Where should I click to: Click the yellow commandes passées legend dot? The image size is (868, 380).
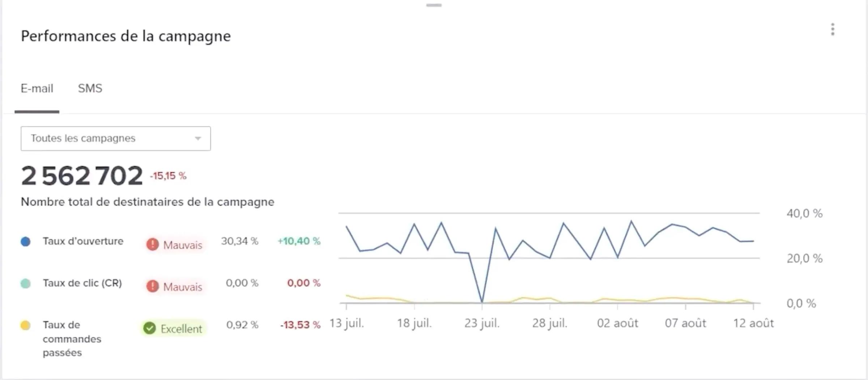coord(25,325)
